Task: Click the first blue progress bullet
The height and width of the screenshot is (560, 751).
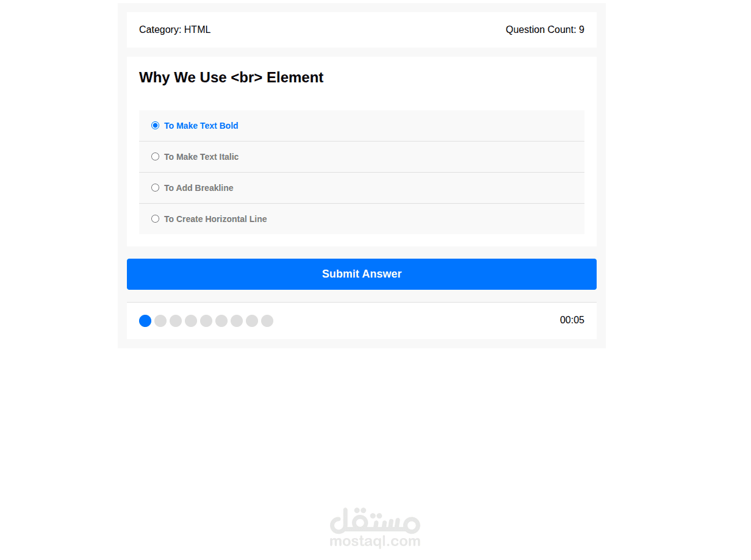Action: pos(145,321)
